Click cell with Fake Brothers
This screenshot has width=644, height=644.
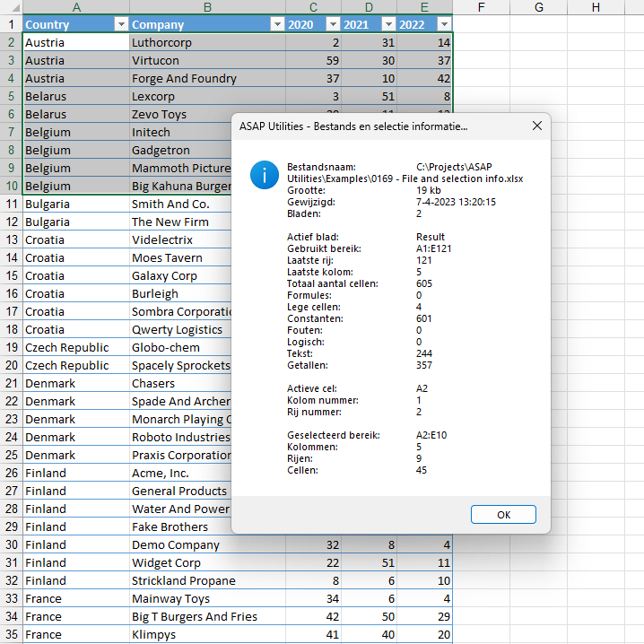180,527
